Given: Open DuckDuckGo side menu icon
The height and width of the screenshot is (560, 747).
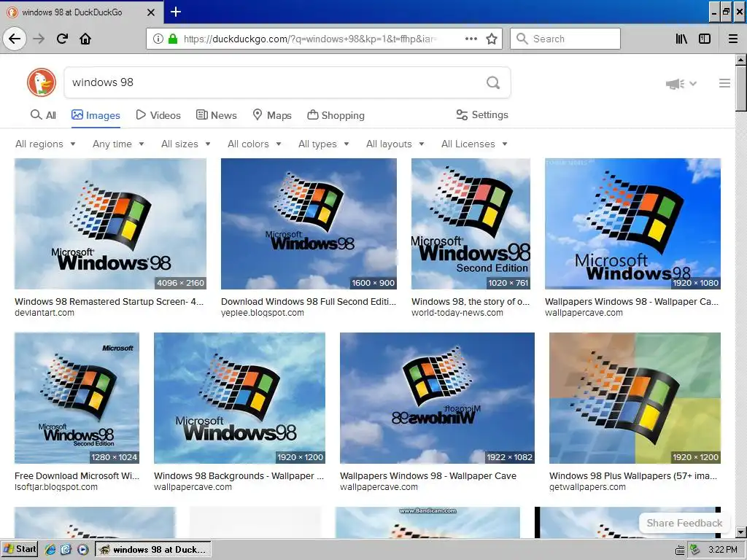Looking at the screenshot, I should tap(724, 83).
